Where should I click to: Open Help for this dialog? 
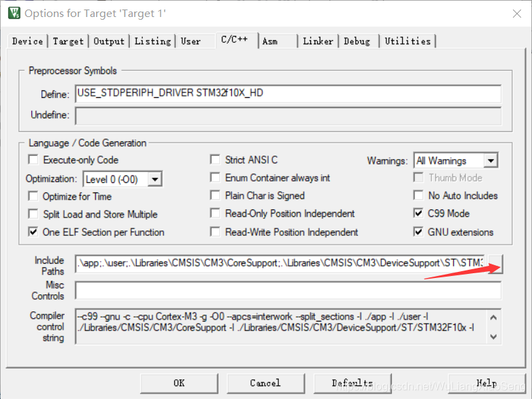tap(487, 383)
